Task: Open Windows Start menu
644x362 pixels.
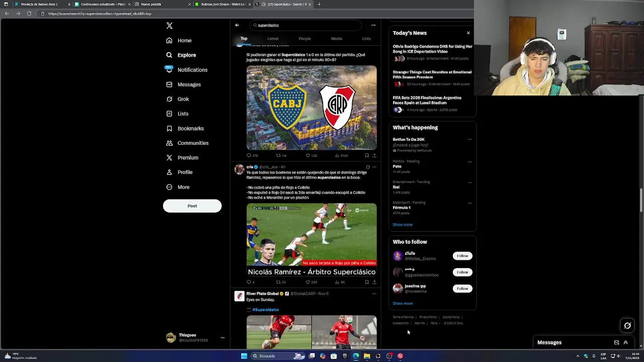Action: [x=244, y=356]
